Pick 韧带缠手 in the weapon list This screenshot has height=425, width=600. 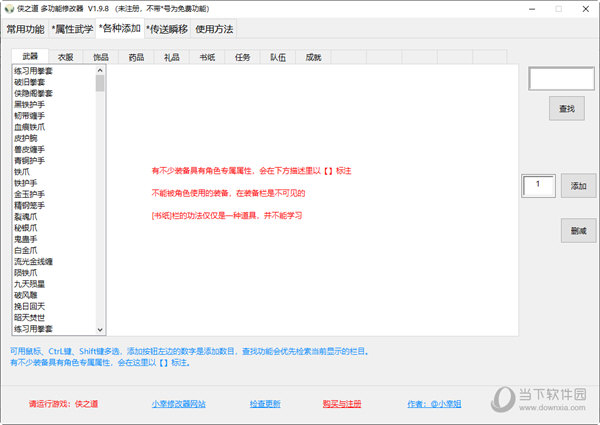pos(29,116)
